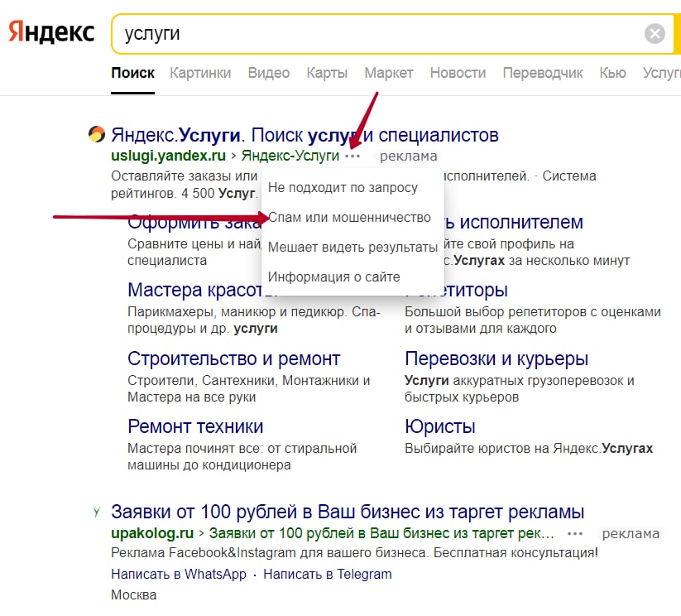Open 'Яндекс.Услуги. Поиск услуг и специалистов' result
The width and height of the screenshot is (681, 616).
305,135
